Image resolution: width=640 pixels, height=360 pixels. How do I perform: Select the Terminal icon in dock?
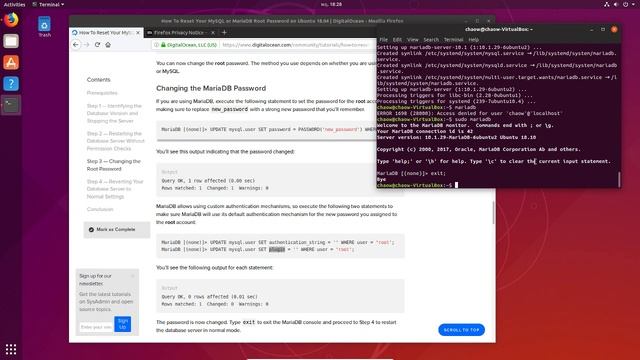coord(11,105)
